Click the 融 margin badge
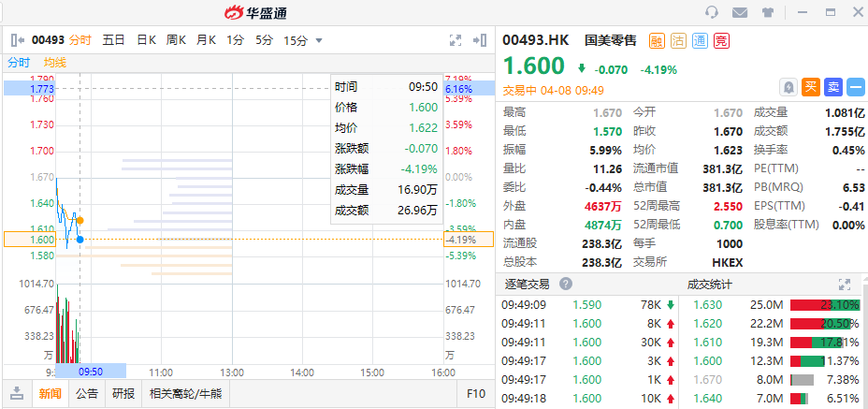Screen dimensions: 868x409 tap(658, 40)
